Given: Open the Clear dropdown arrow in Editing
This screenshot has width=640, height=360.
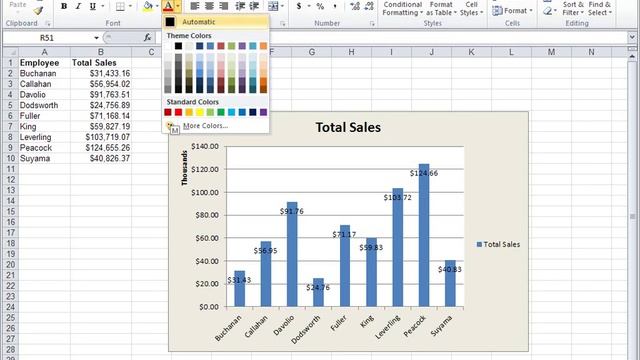Looking at the screenshot, I should (555, 11).
